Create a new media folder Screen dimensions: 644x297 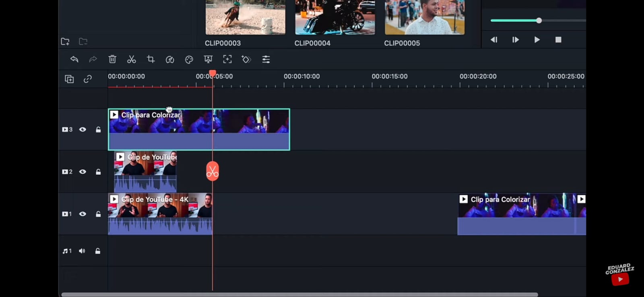tap(65, 41)
